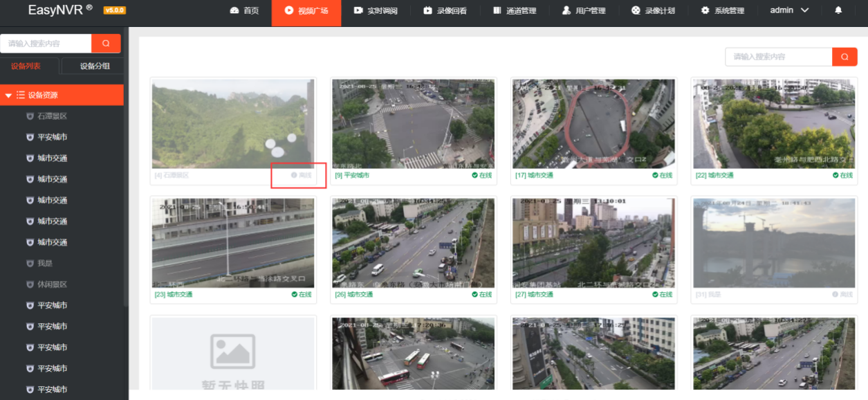
Task: Open the [26] 城市交通 street snapshot
Action: point(413,243)
